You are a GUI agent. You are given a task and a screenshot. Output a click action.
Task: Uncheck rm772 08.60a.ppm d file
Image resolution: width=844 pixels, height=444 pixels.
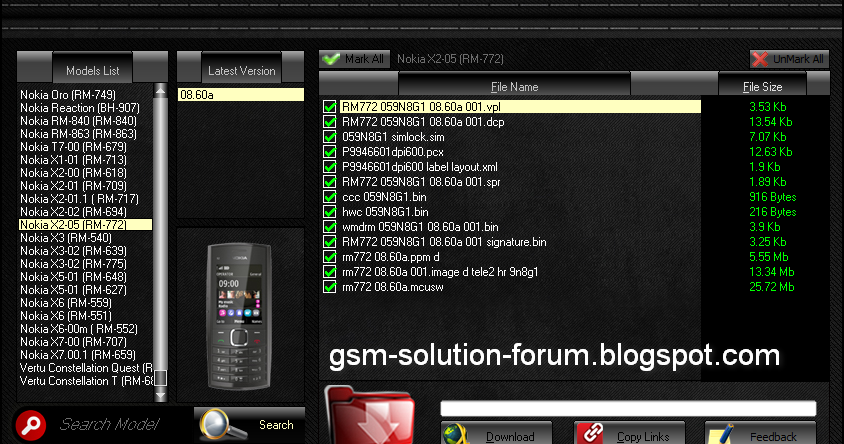[329, 257]
